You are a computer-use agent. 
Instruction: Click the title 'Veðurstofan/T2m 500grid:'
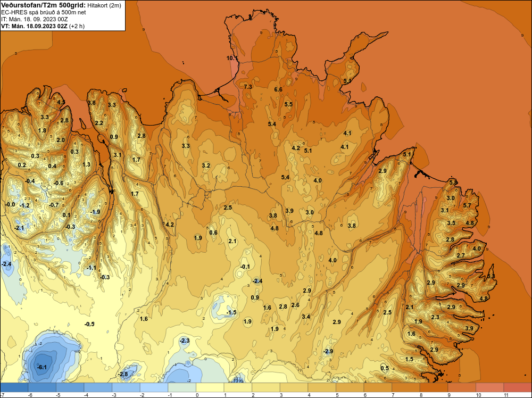coord(43,5)
